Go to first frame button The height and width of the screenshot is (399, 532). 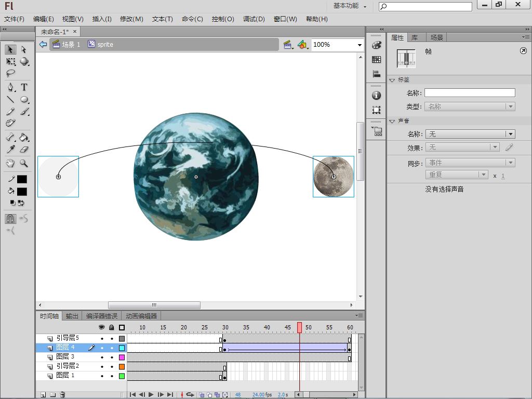point(132,394)
